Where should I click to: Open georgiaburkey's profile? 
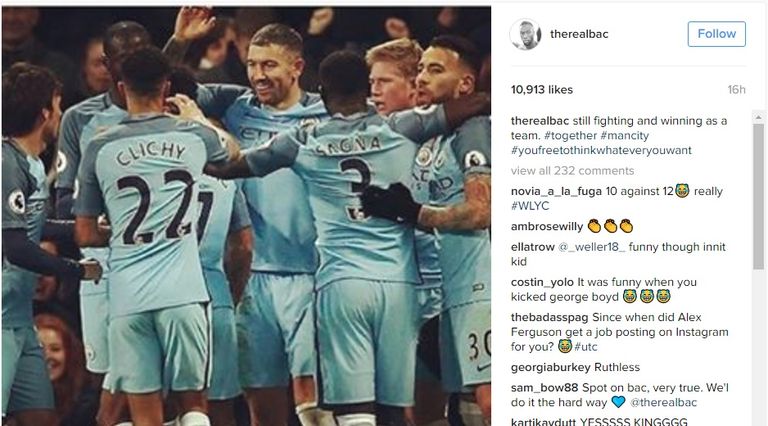551,368
